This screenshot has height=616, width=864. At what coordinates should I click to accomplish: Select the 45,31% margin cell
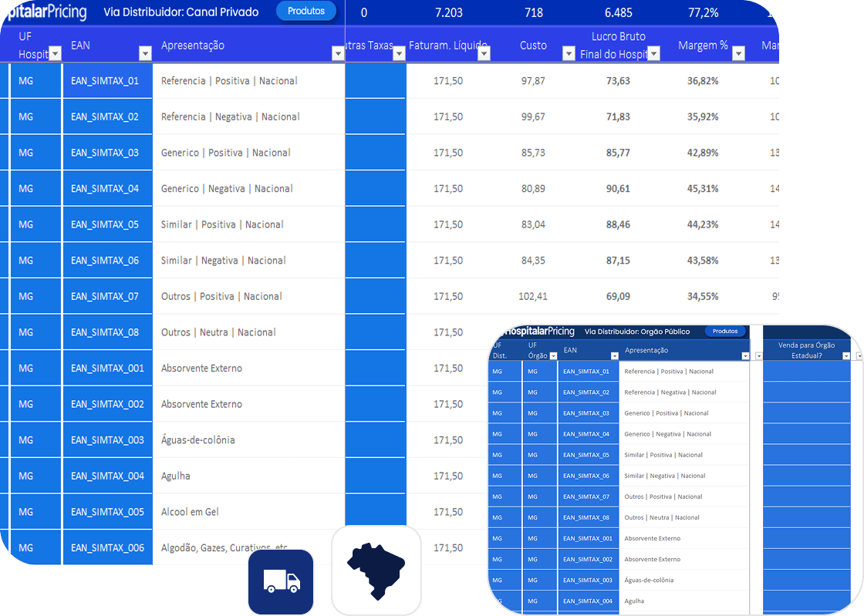pos(702,188)
